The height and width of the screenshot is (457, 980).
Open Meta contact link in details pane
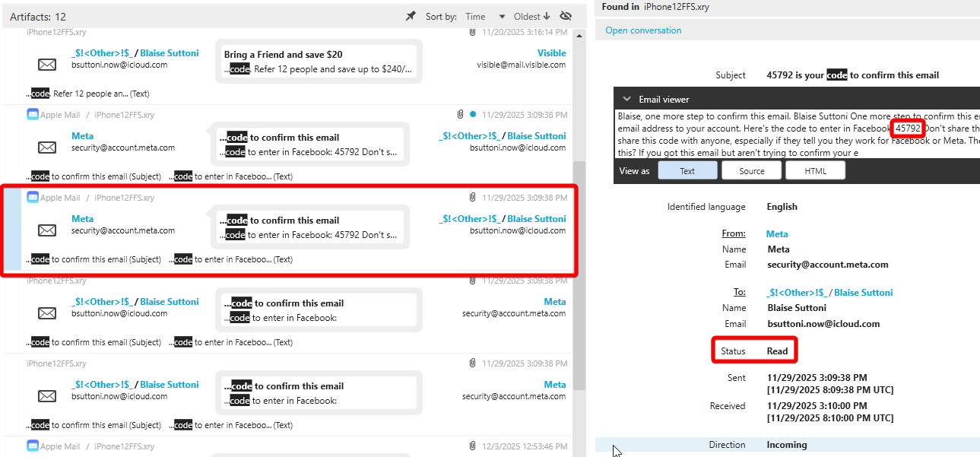(x=777, y=234)
